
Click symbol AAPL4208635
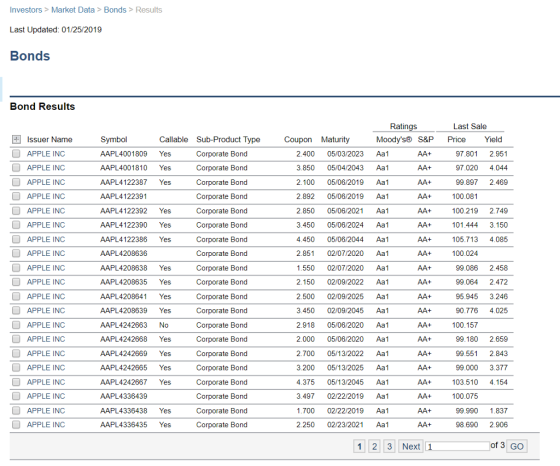(x=124, y=282)
